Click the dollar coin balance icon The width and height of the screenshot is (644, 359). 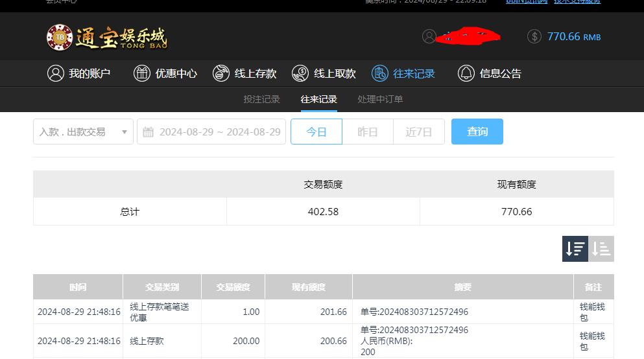(x=534, y=36)
